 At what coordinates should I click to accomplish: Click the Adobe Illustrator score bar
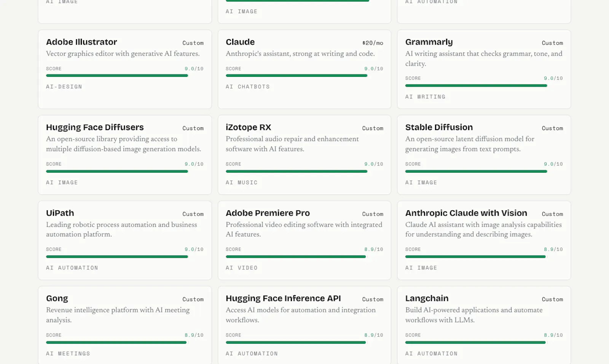point(125,76)
